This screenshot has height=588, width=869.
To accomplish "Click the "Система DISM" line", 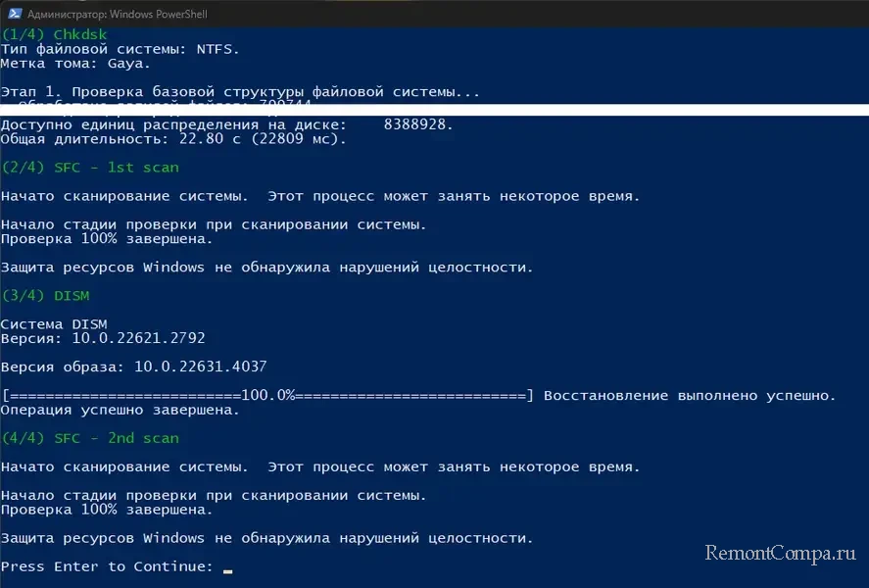I will pyautogui.click(x=54, y=323).
